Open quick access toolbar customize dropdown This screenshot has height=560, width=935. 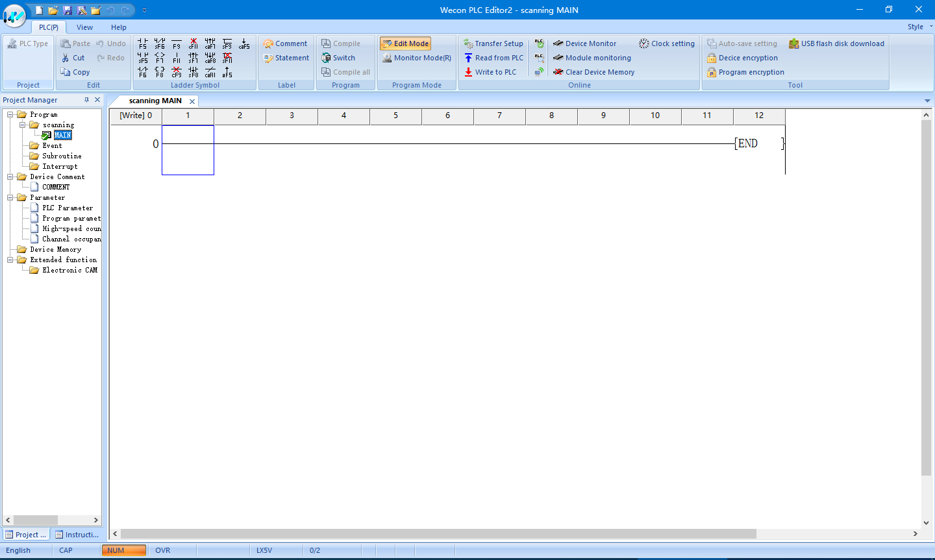[144, 10]
